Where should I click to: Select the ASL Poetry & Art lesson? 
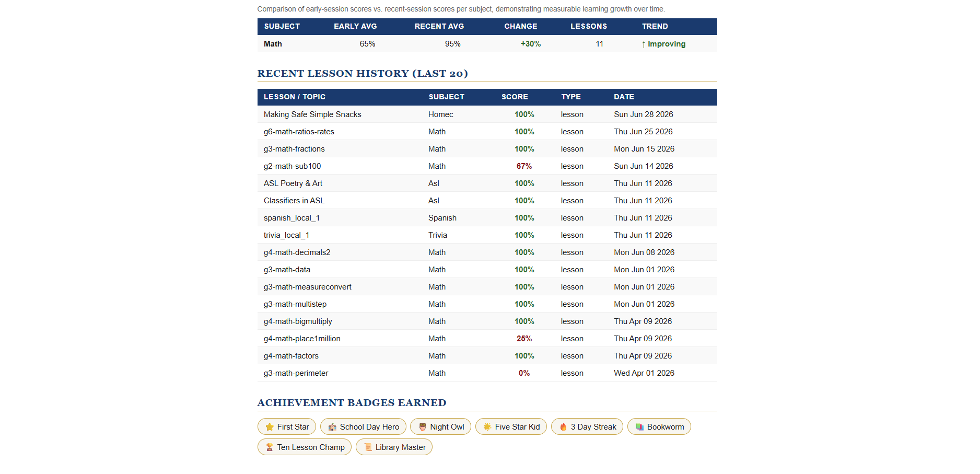point(293,183)
